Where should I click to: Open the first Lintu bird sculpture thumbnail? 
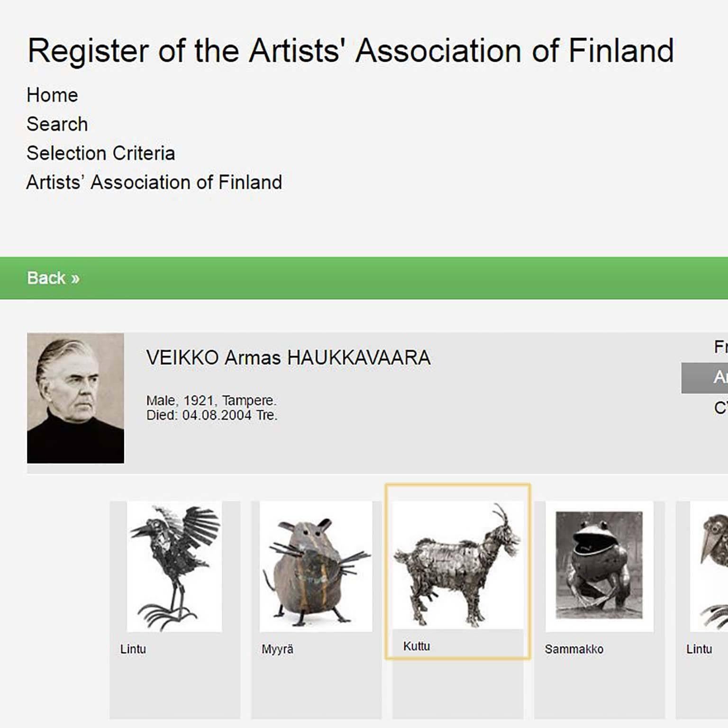click(x=174, y=566)
